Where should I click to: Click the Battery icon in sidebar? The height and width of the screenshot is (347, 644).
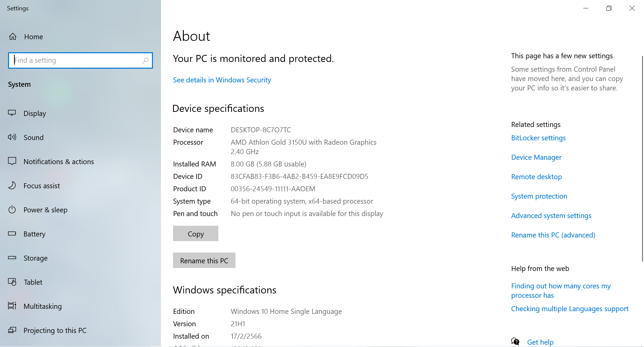pos(12,233)
